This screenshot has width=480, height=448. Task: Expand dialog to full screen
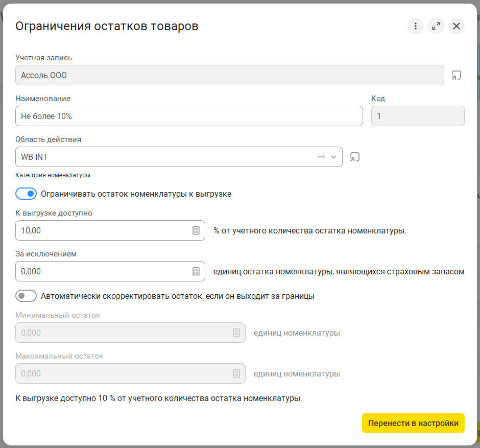tap(436, 26)
